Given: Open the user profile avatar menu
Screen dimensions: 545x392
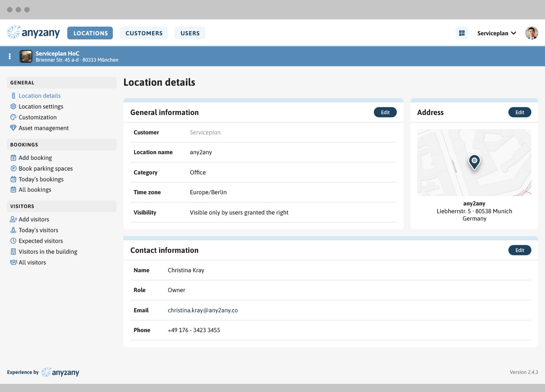Looking at the screenshot, I should [532, 33].
